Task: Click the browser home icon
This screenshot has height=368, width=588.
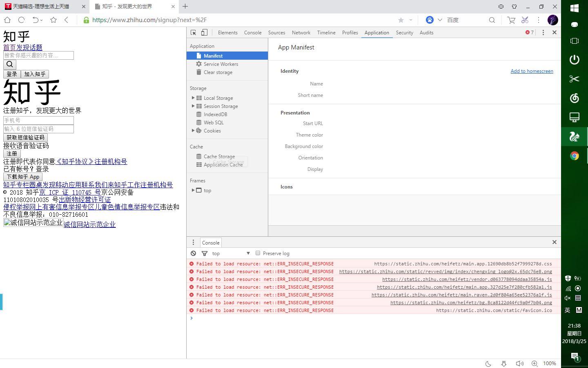Action: (x=7, y=20)
